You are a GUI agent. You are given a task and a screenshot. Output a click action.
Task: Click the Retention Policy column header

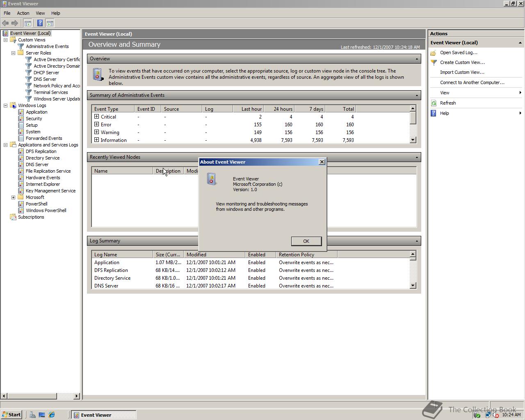(307, 254)
